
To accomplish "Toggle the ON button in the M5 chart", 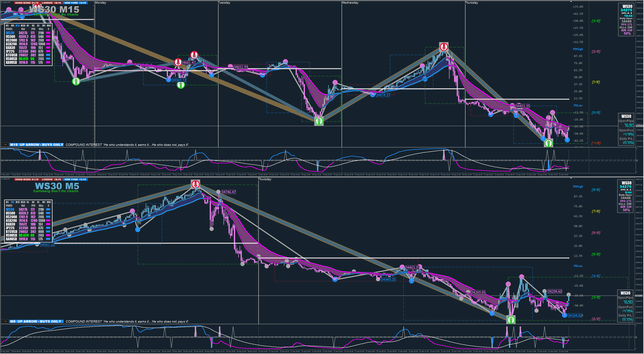I will point(5,321).
